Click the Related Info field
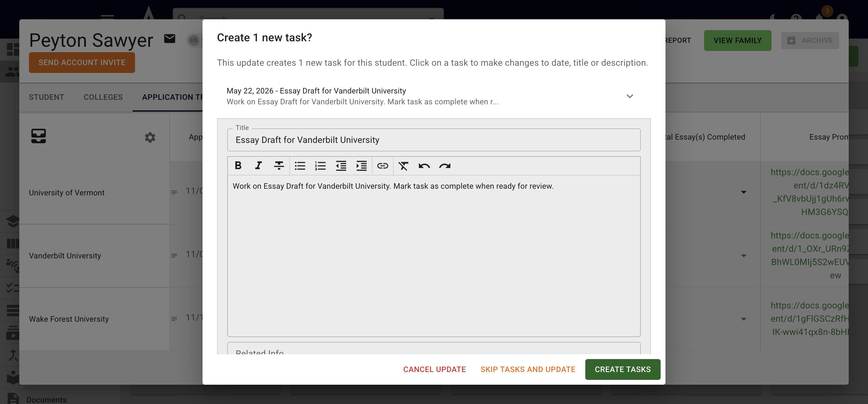Screen dimensions: 868x404 tap(434, 349)
